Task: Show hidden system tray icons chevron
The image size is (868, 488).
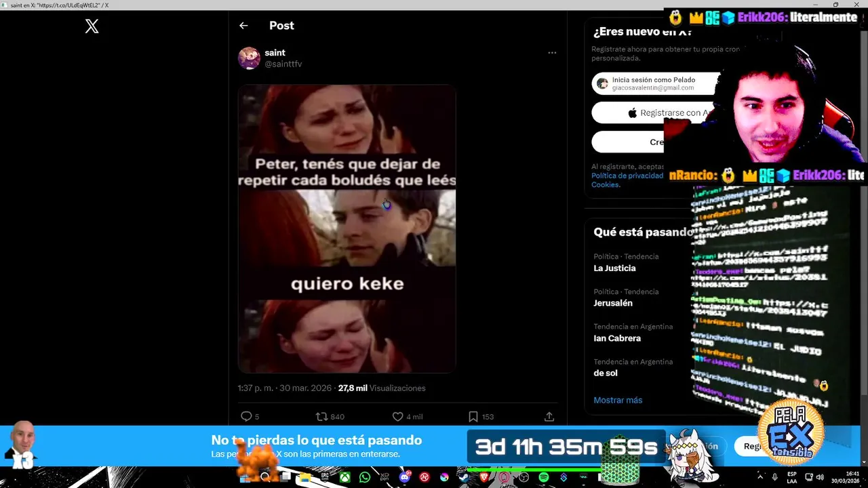Action: point(760,477)
